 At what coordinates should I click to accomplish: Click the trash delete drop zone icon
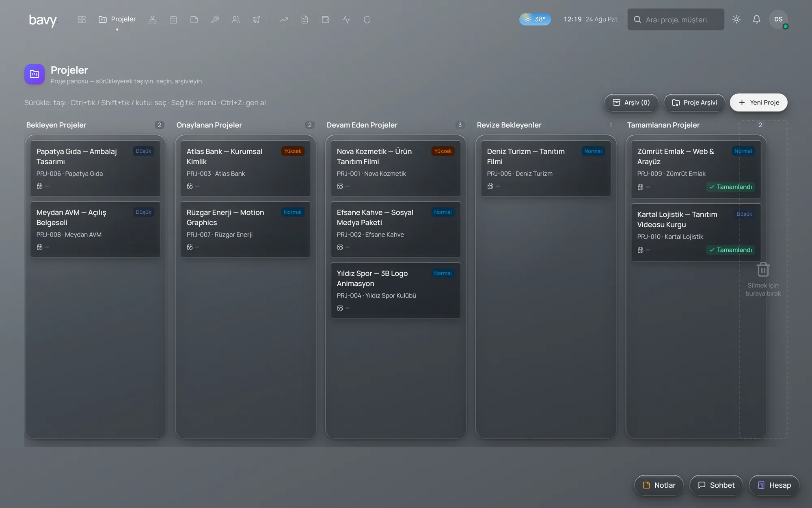(x=763, y=269)
